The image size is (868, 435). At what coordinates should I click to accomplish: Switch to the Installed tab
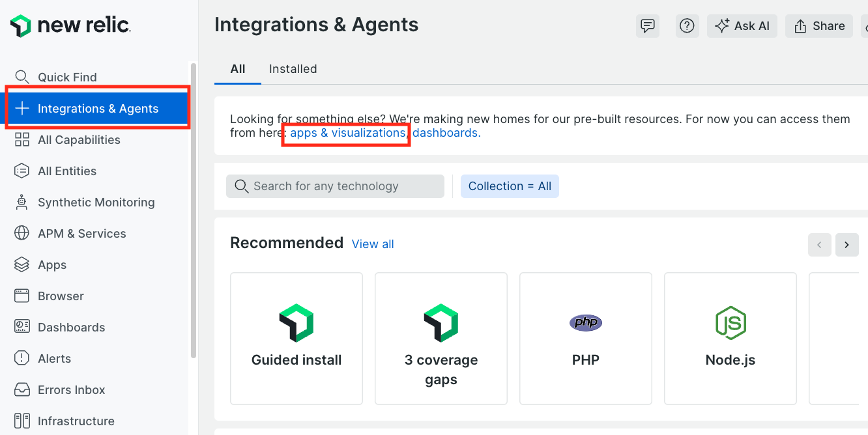point(293,69)
